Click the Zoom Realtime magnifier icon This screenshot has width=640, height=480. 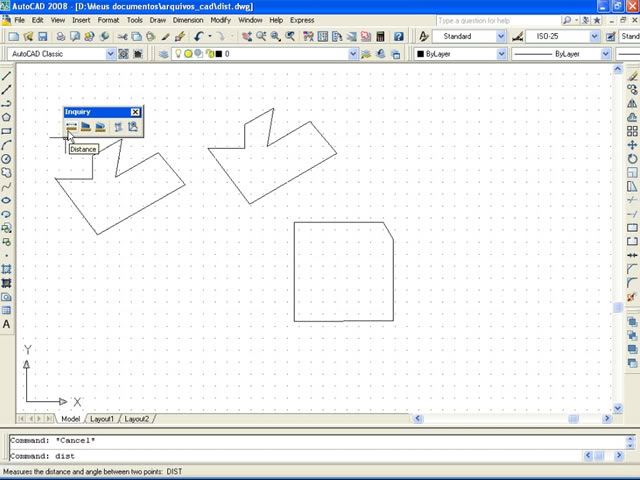[261, 37]
